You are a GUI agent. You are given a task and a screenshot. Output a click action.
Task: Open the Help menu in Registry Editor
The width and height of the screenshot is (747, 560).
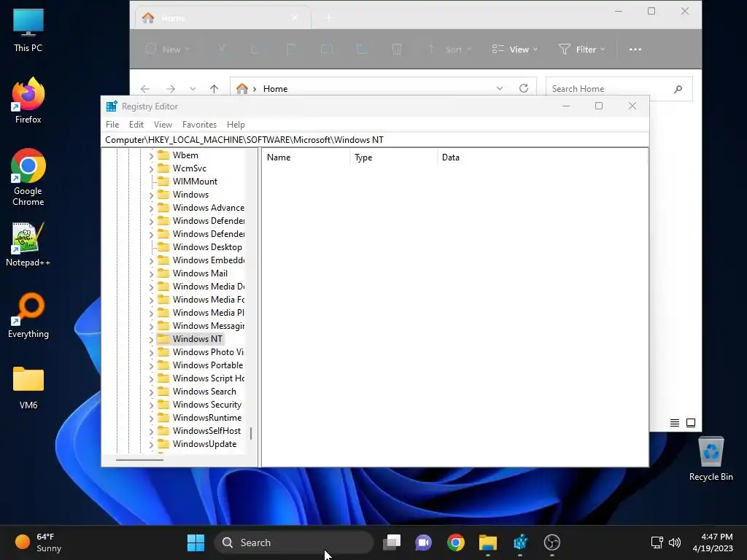236,124
